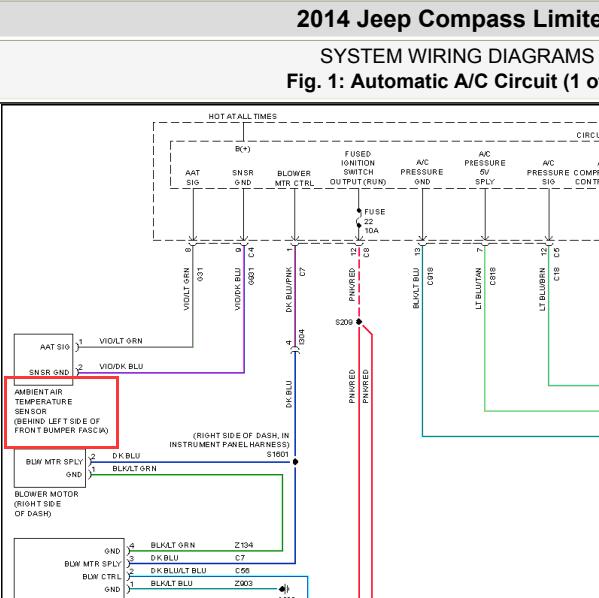Select "AAT SIG" inside the sensor box
The height and width of the screenshot is (598, 599).
(x=55, y=347)
